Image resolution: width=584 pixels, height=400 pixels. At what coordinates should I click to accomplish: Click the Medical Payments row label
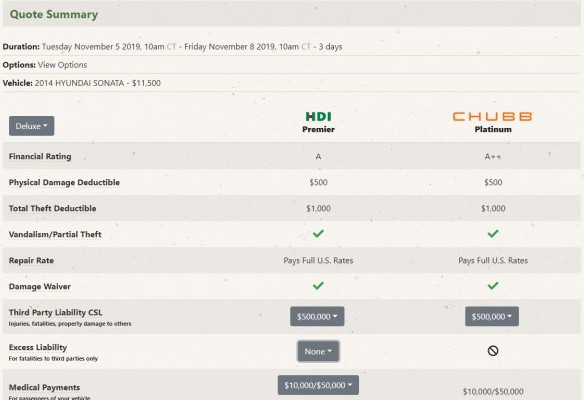click(x=44, y=387)
